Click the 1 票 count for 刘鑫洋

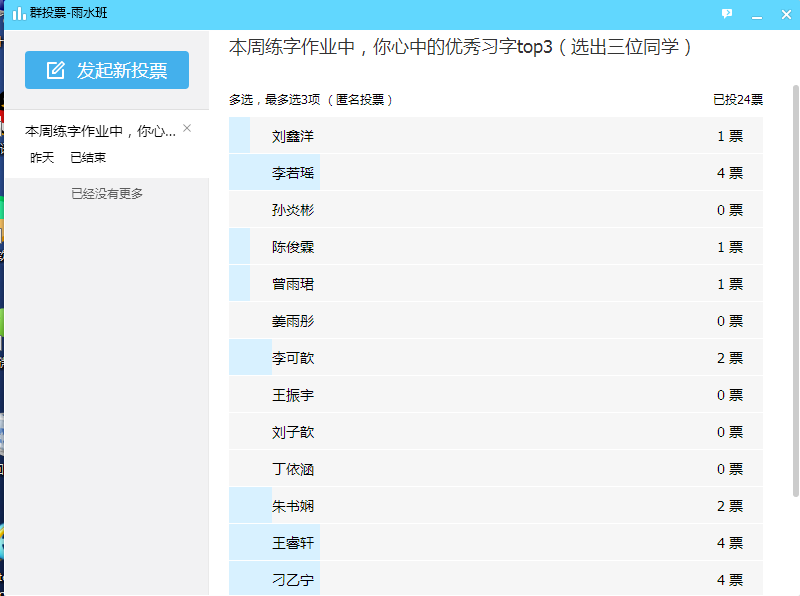tap(730, 136)
